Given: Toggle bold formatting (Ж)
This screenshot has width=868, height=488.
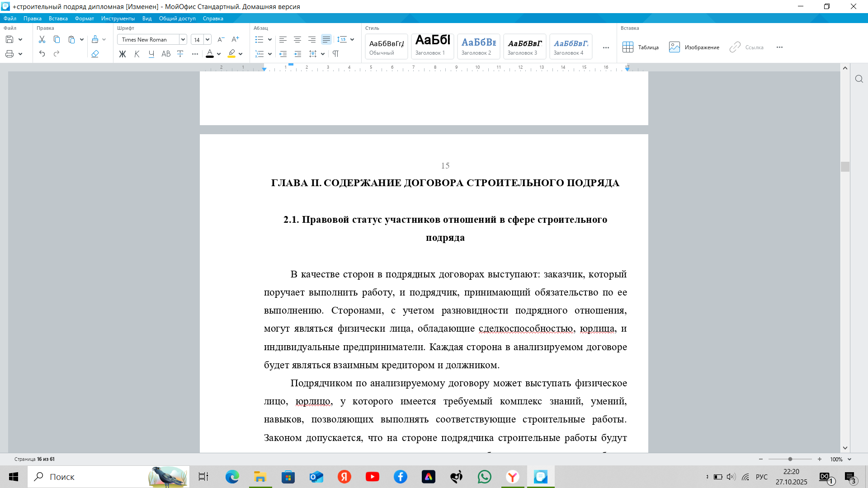Looking at the screenshot, I should click(x=123, y=54).
